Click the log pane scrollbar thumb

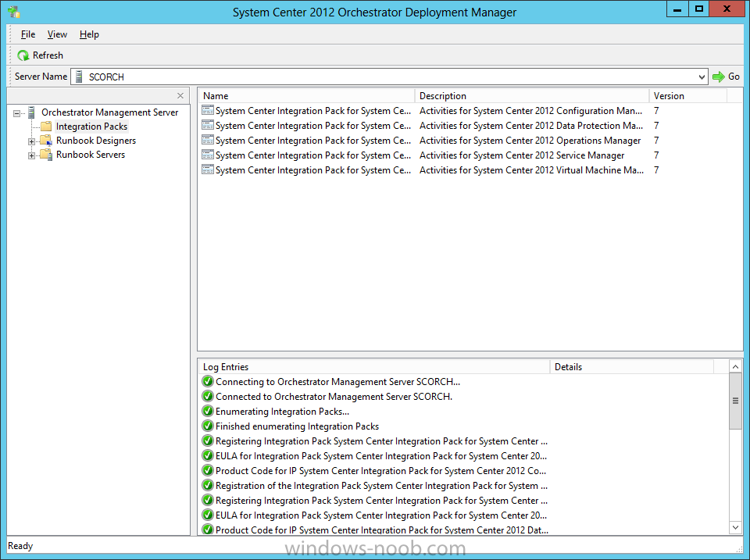[736, 401]
